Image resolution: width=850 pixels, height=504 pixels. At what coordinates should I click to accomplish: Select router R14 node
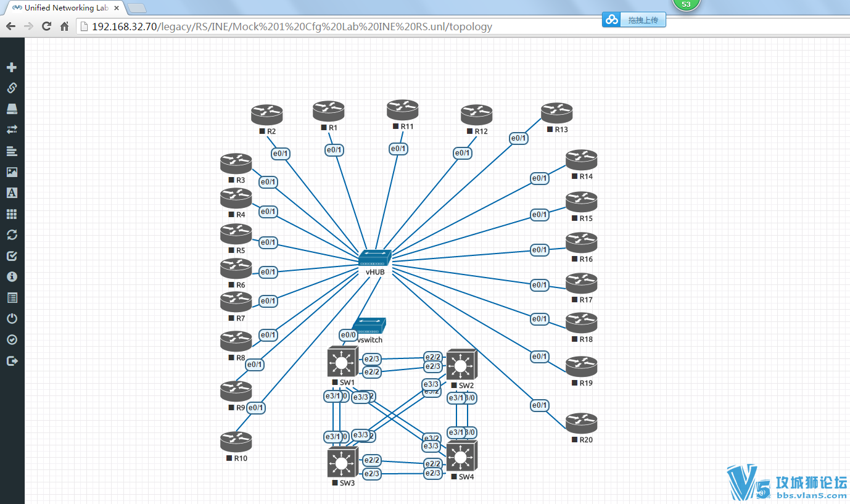click(x=581, y=160)
